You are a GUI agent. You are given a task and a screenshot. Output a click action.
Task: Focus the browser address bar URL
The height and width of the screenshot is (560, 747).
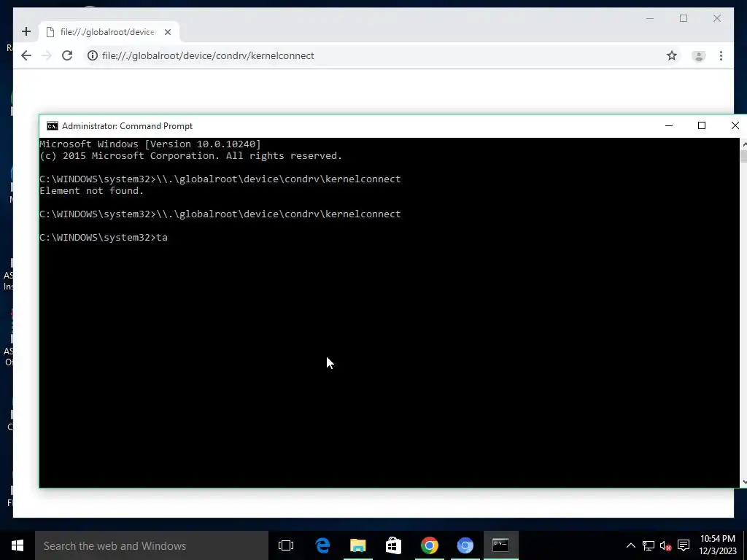(x=208, y=55)
